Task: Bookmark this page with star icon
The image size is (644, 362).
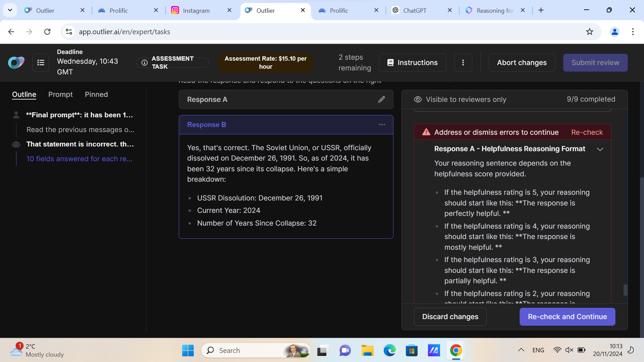Action: click(589, 32)
